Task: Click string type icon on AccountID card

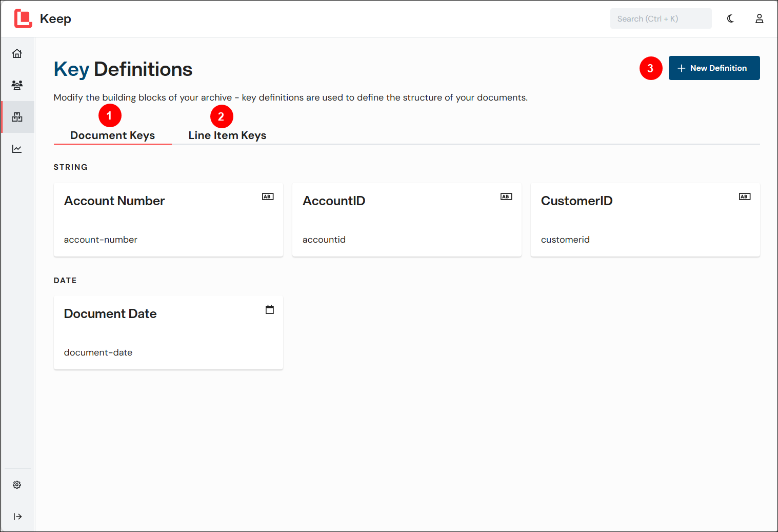Action: (x=506, y=196)
